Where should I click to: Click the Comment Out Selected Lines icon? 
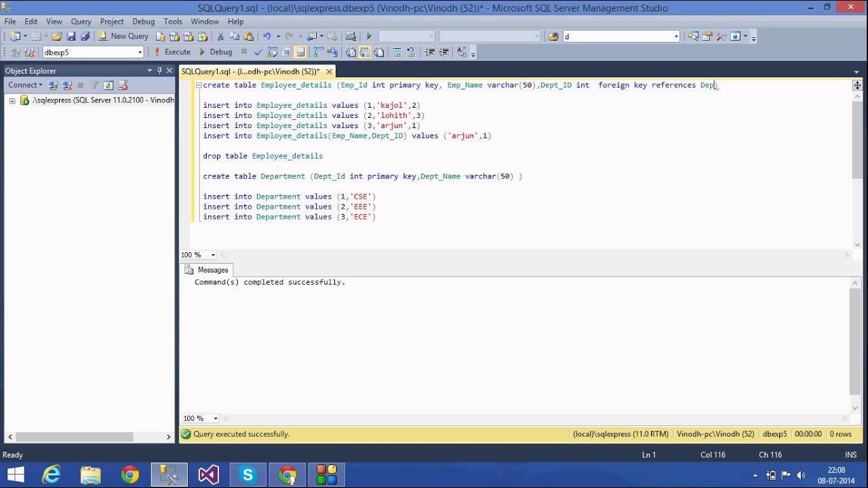click(397, 52)
